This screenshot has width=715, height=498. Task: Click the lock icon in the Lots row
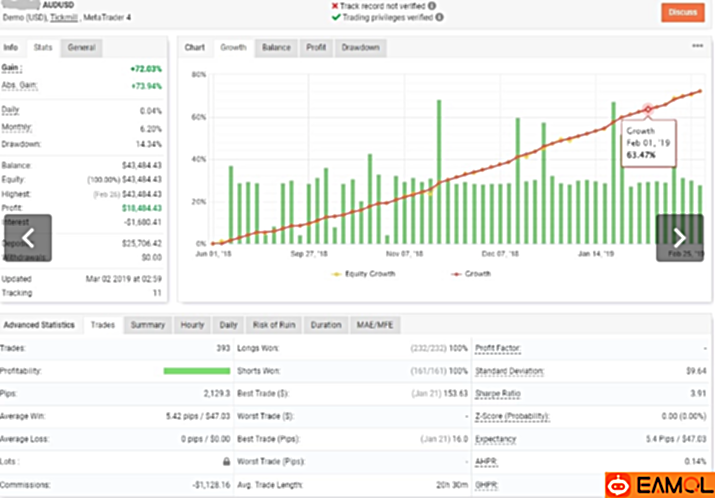click(x=226, y=462)
